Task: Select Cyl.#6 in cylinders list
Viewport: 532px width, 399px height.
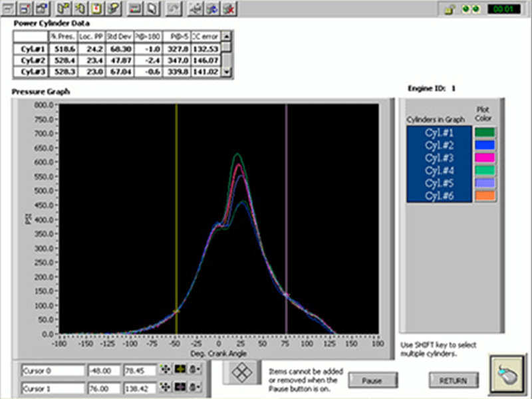Action: [439, 196]
